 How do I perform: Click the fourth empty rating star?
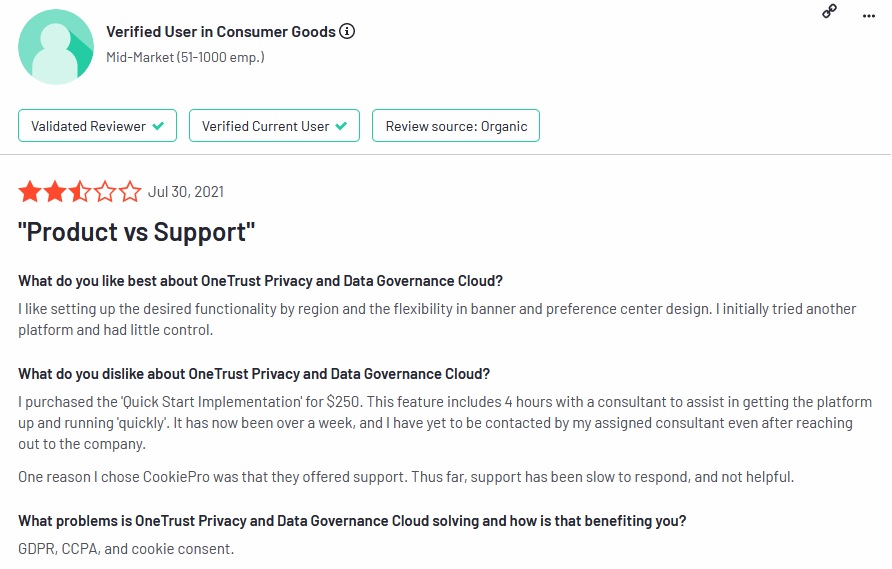[105, 191]
